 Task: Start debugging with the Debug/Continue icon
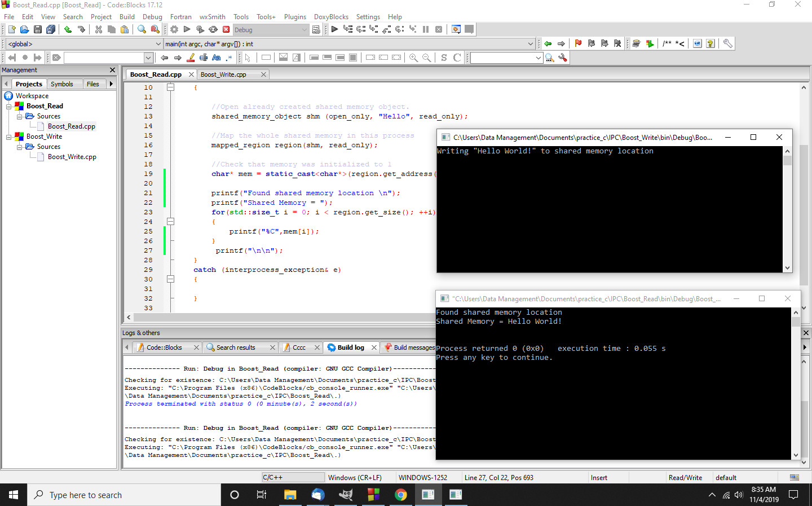click(x=334, y=29)
